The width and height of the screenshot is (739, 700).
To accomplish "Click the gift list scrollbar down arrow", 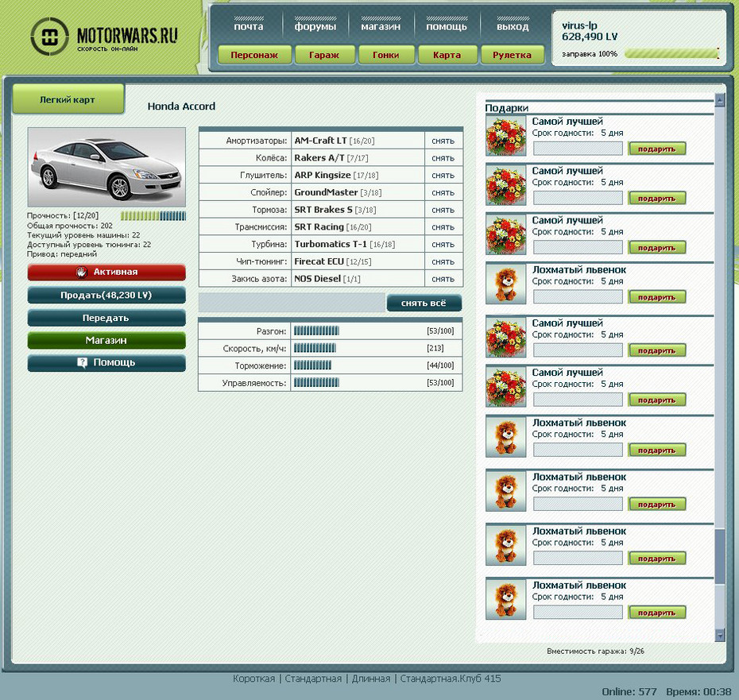I will 719,636.
